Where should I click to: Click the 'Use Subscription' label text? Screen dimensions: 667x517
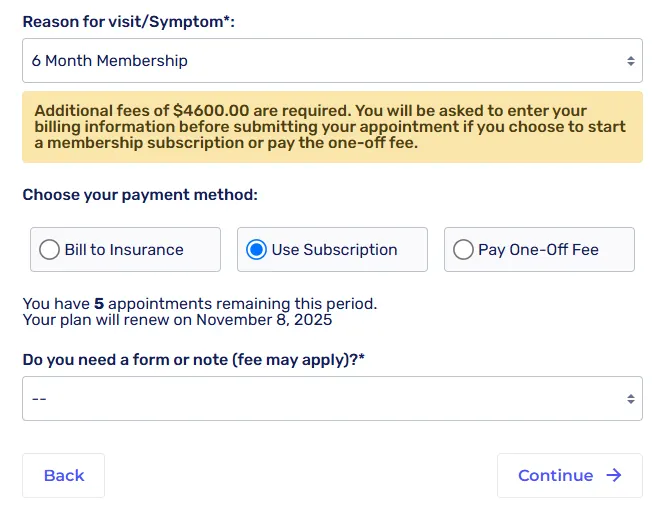(334, 250)
